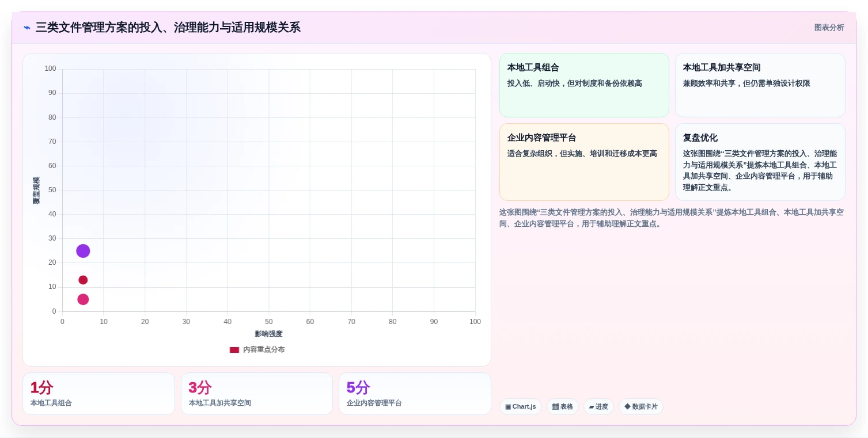Open the 企业内容管理平台 orange card
Image resolution: width=868 pixels, height=438 pixels.
click(x=584, y=162)
